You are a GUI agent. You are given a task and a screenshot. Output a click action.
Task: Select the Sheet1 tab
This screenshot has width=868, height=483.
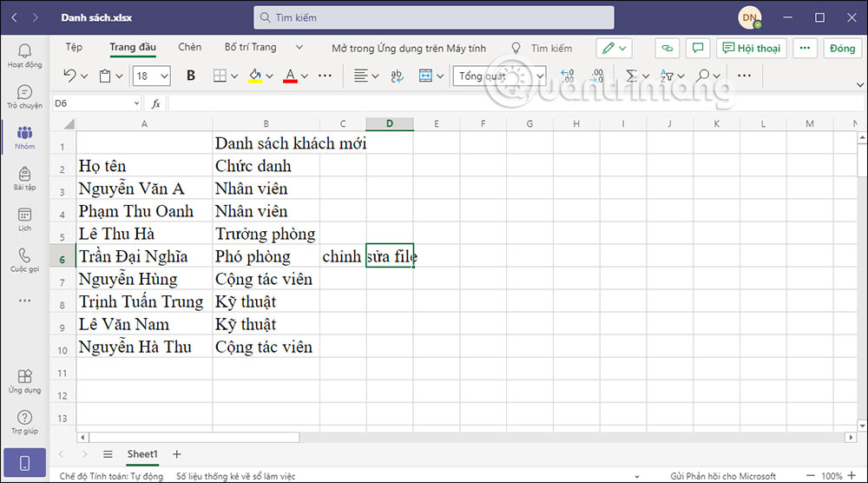click(142, 454)
